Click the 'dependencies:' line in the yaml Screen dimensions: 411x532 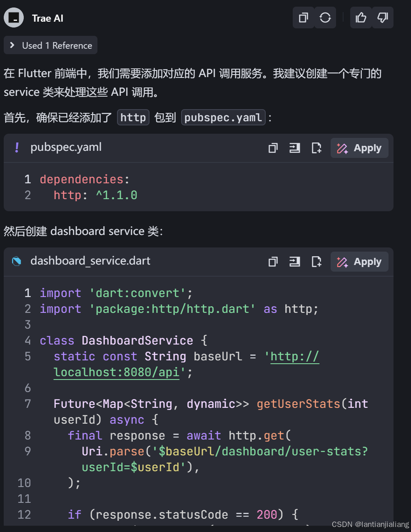point(85,179)
